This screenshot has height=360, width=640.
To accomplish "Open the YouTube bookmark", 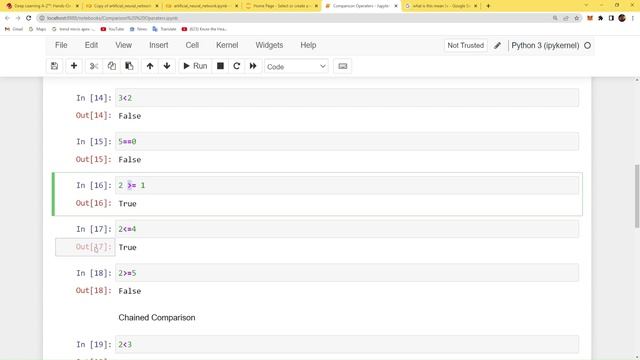I will click(x=112, y=29).
